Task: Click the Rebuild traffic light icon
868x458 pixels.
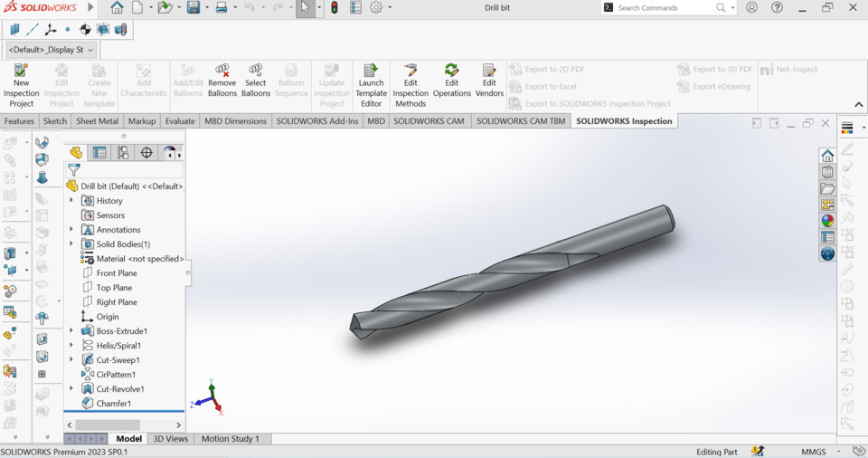Action: point(335,8)
